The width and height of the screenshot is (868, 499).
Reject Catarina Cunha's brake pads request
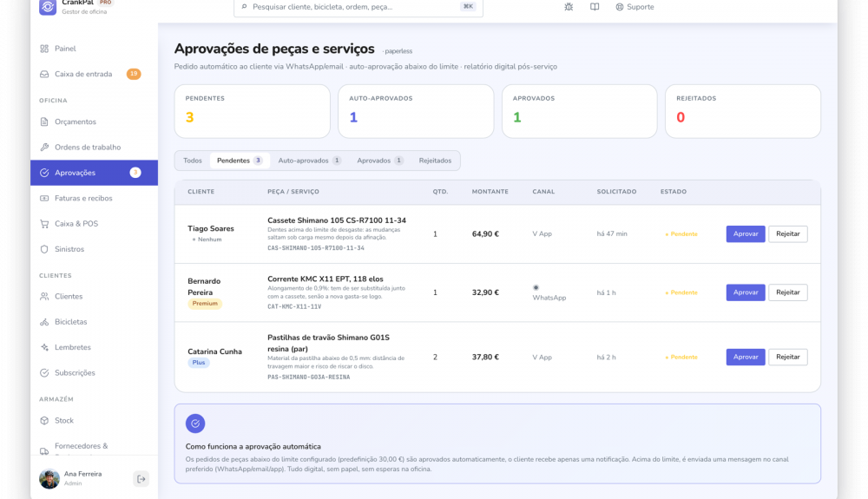click(788, 357)
